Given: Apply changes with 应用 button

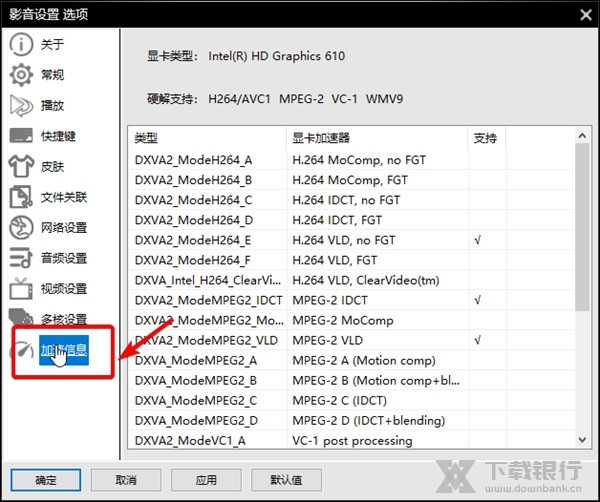Looking at the screenshot, I should [x=206, y=480].
